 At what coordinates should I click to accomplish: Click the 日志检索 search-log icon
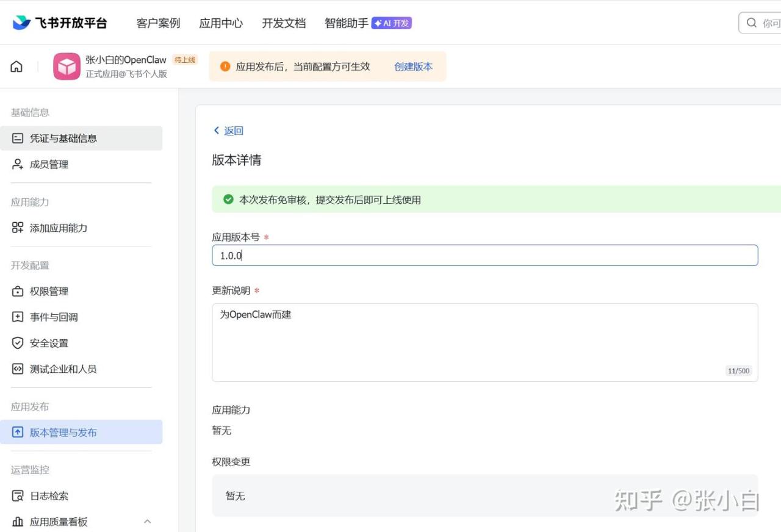coord(18,496)
